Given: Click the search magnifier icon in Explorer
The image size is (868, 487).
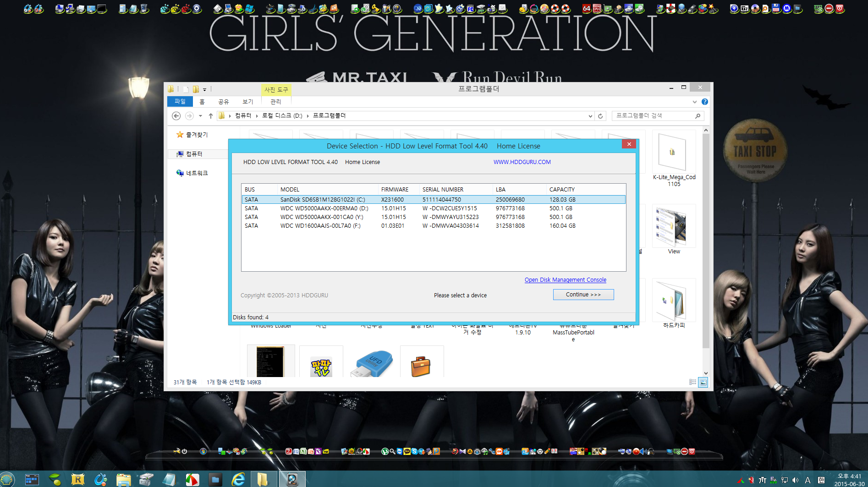Looking at the screenshot, I should (x=698, y=116).
